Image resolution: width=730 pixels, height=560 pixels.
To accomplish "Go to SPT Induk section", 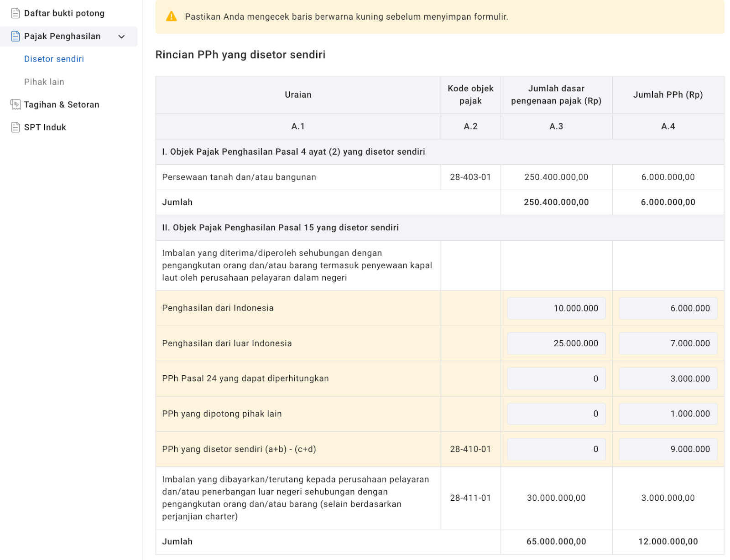I will coord(45,127).
